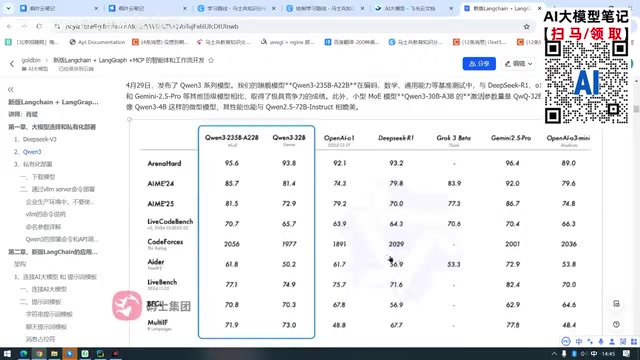Open 架构 outline entry
640x360 pixels.
click(20, 264)
